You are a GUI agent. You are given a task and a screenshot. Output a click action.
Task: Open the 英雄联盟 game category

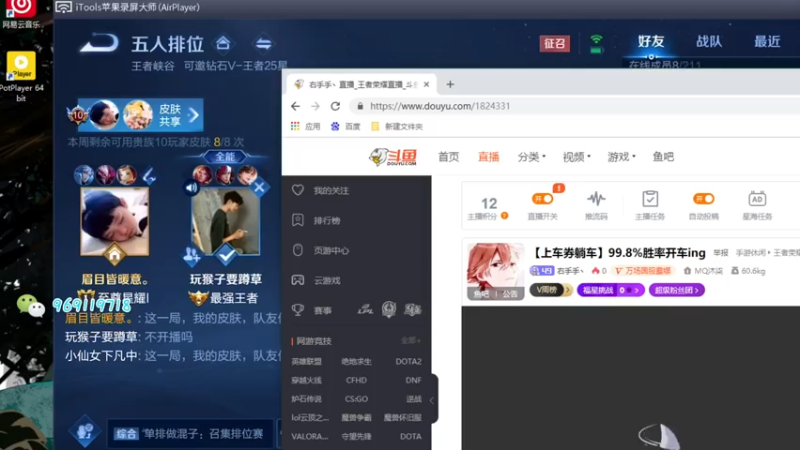(x=306, y=361)
